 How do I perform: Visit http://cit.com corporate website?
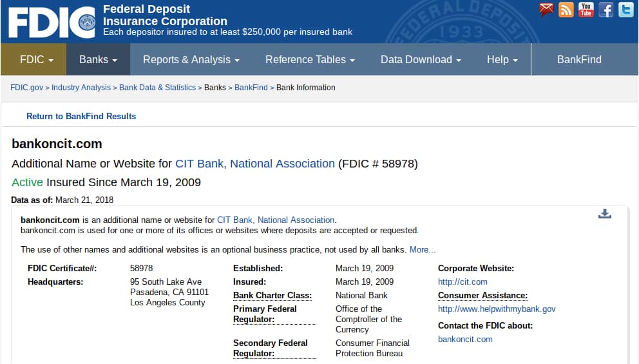(463, 282)
